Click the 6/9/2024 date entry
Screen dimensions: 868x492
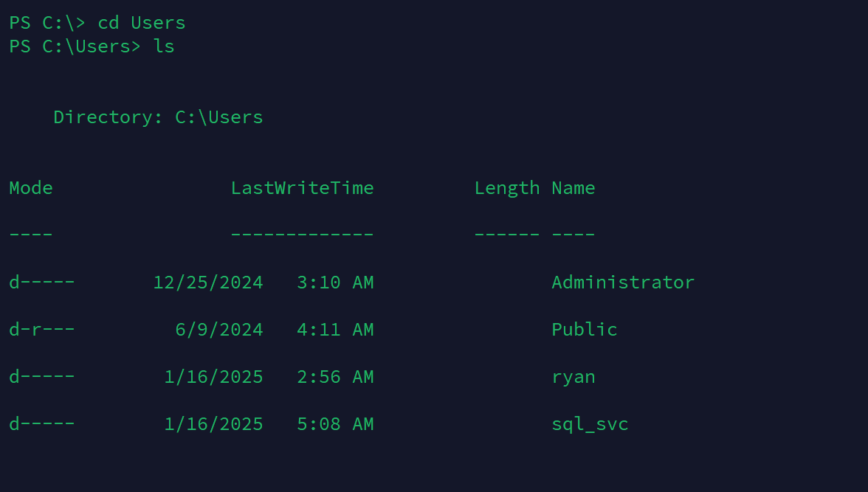219,329
